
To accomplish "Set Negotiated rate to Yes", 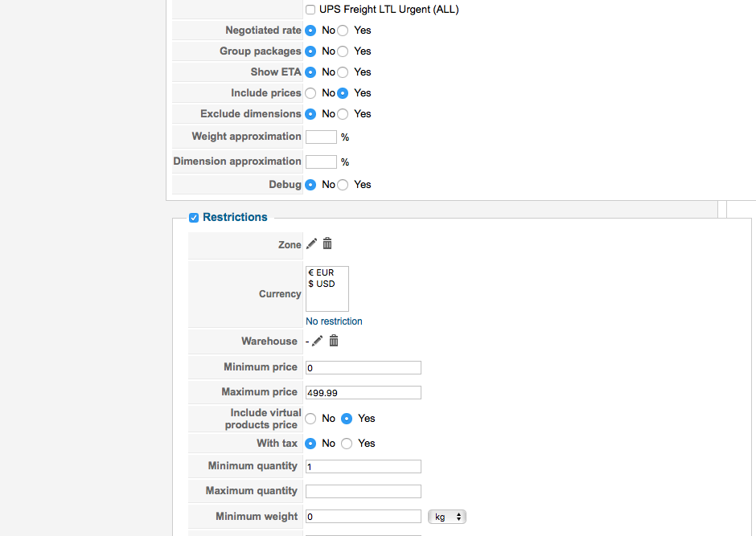I will pos(343,31).
